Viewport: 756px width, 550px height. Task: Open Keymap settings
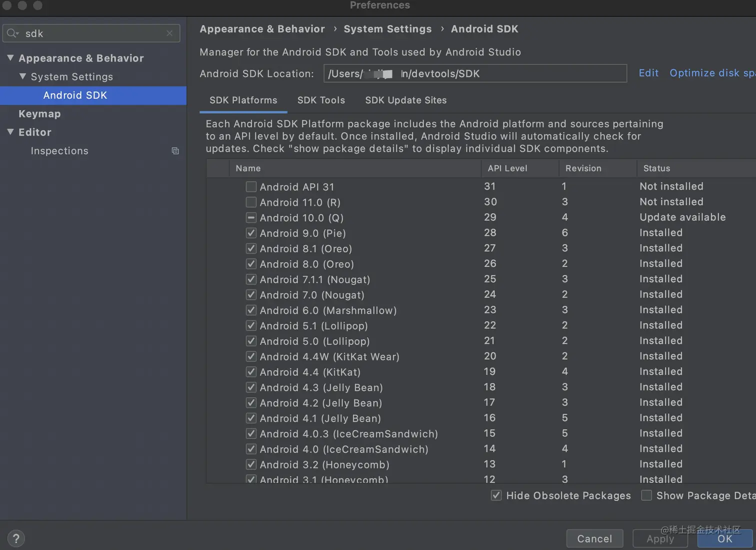pyautogui.click(x=39, y=114)
